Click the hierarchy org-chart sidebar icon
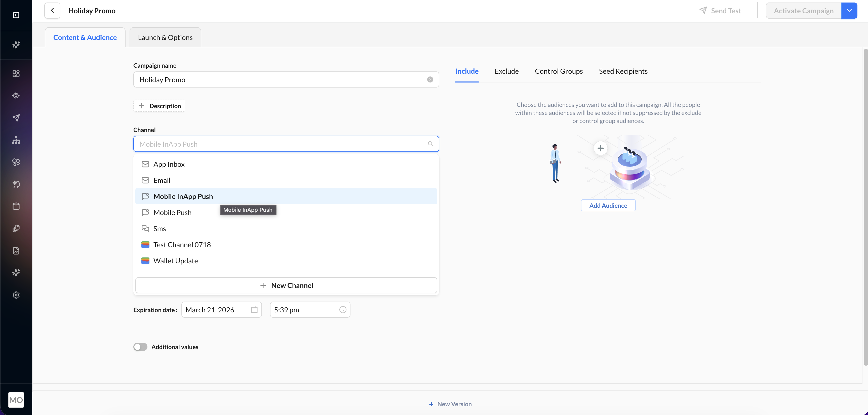Viewport: 868px width, 415px height. coord(16,140)
